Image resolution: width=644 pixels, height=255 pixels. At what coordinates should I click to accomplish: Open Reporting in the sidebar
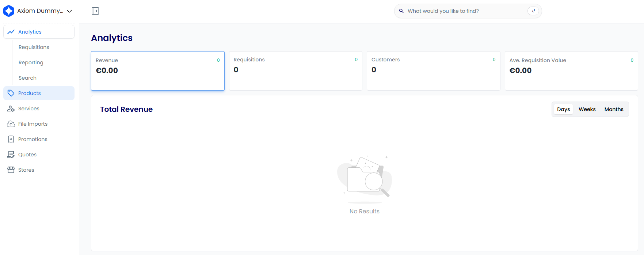click(31, 62)
